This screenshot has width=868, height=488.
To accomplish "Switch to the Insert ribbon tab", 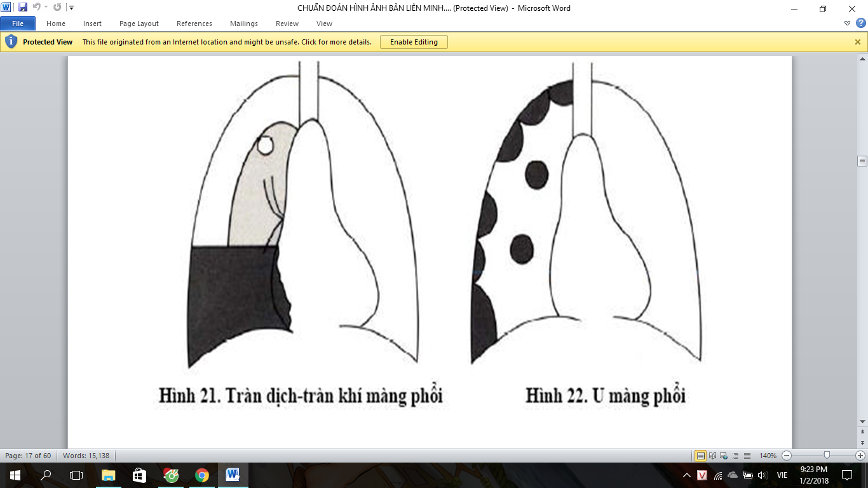I will (x=92, y=24).
